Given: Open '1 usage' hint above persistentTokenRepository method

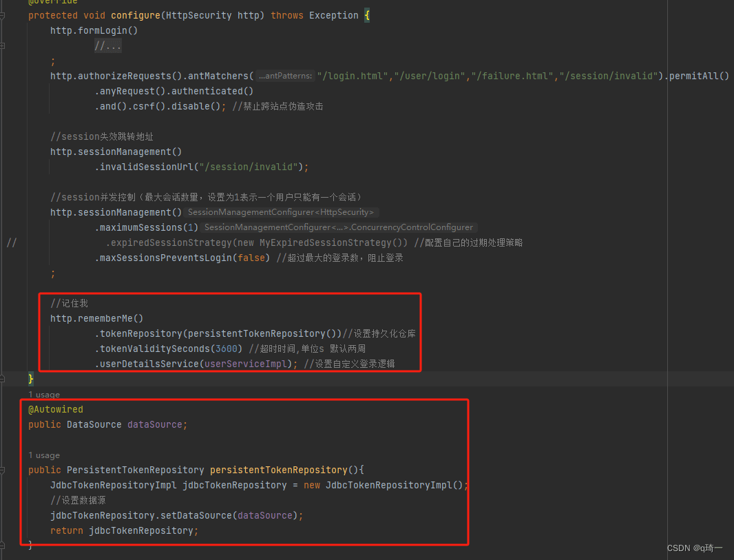Looking at the screenshot, I should 44,455.
